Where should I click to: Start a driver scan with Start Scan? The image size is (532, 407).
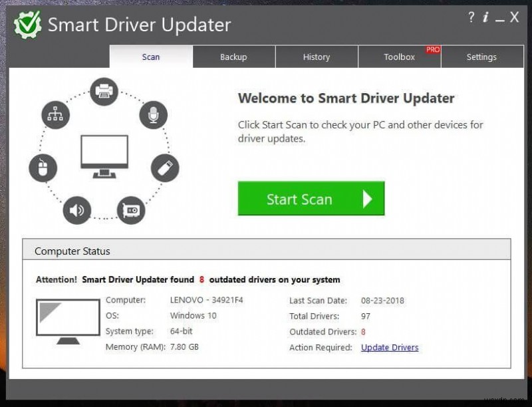[311, 198]
